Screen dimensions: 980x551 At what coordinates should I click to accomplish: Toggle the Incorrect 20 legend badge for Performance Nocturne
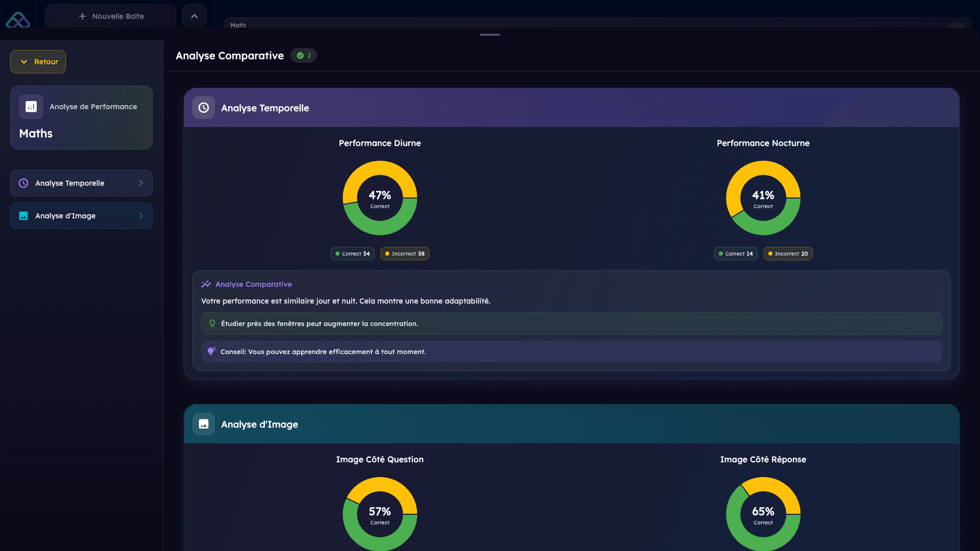click(788, 254)
